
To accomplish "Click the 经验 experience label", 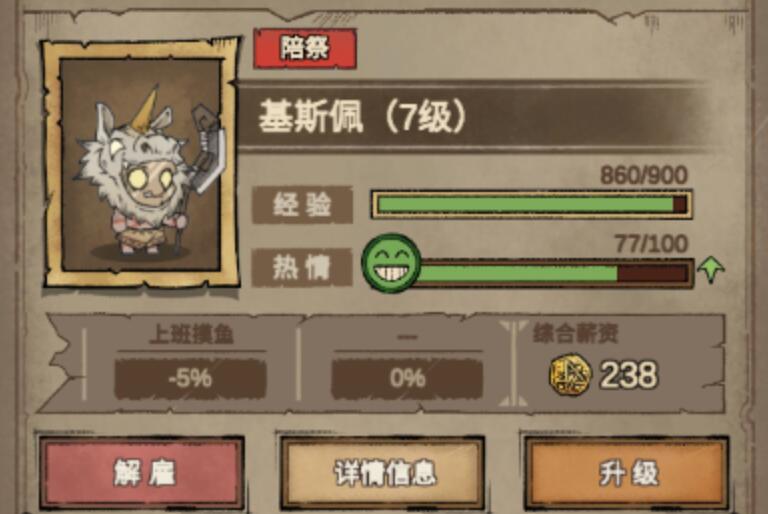I will tap(302, 204).
